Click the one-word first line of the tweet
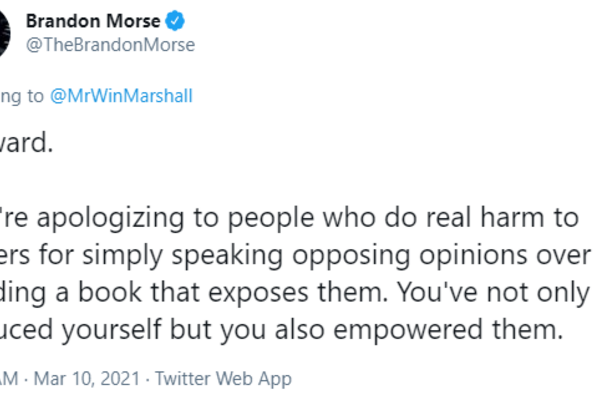 click(24, 142)
